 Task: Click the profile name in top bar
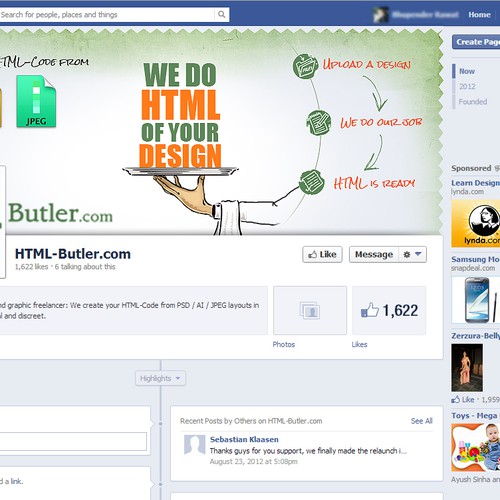[x=425, y=15]
